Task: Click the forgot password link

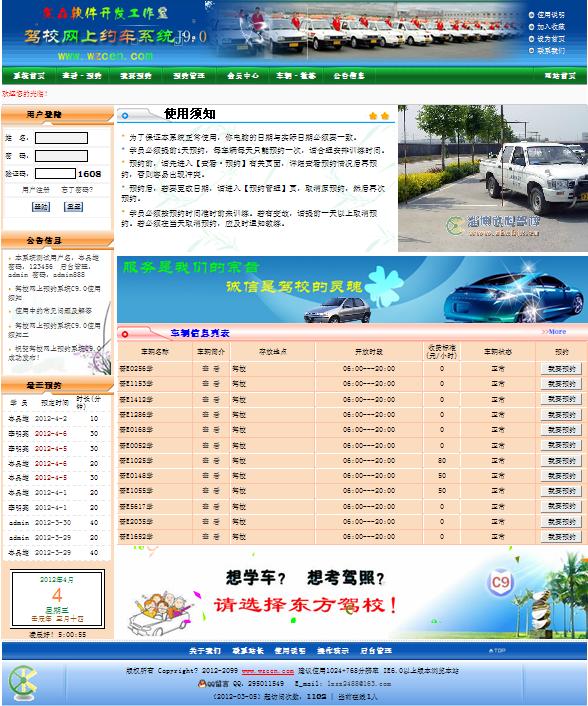Action: pos(77,190)
